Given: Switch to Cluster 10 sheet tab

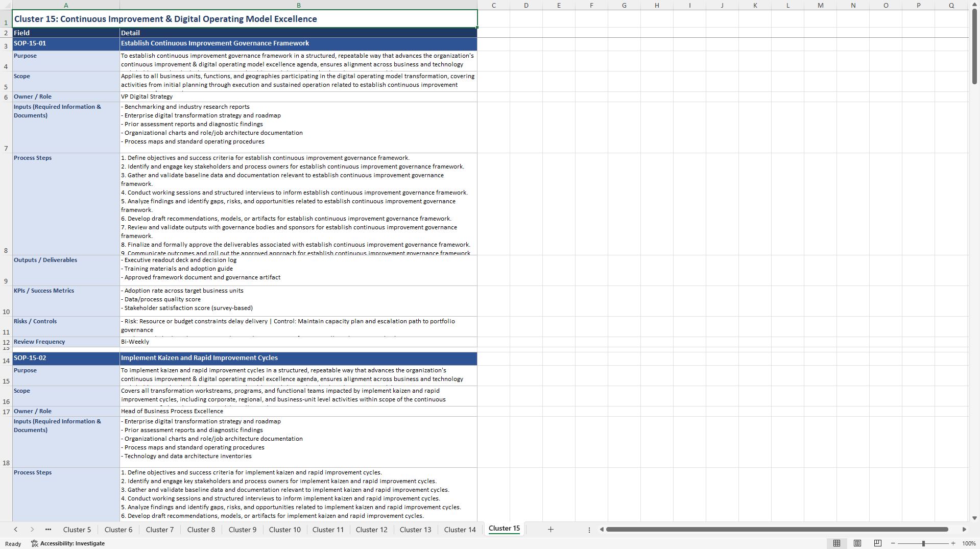Looking at the screenshot, I should [285, 530].
